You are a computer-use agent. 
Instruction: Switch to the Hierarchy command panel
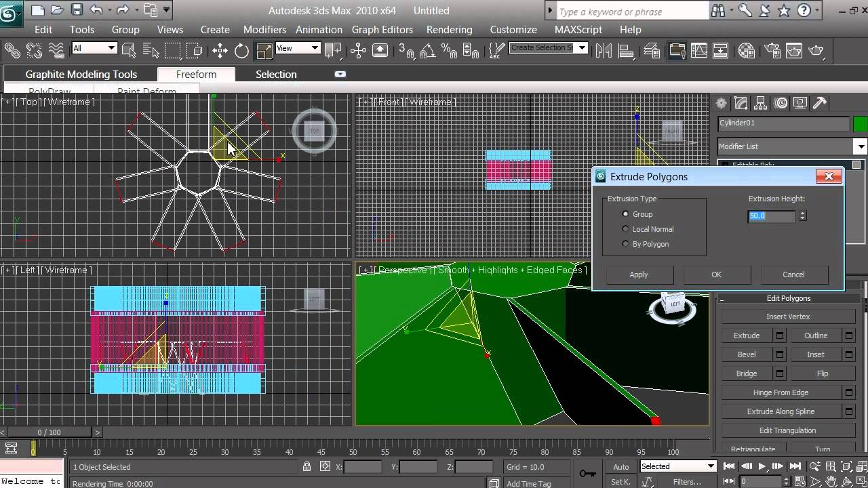[761, 103]
